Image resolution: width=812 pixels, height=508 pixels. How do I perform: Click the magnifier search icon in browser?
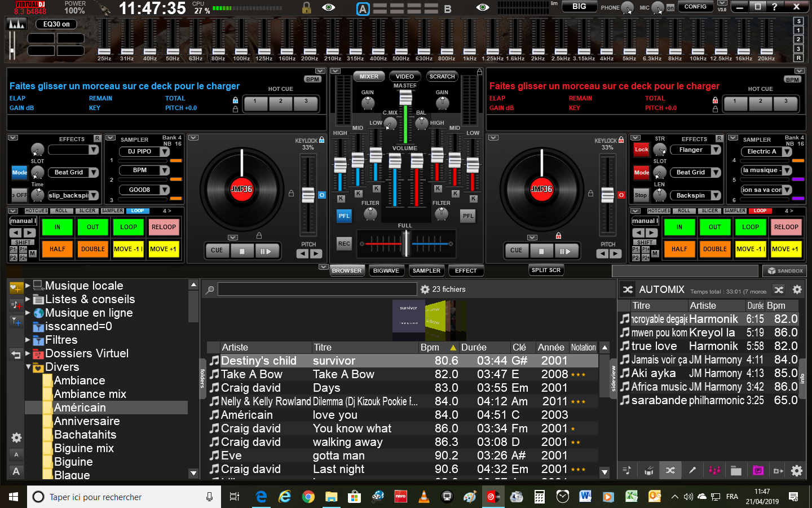[x=210, y=290]
